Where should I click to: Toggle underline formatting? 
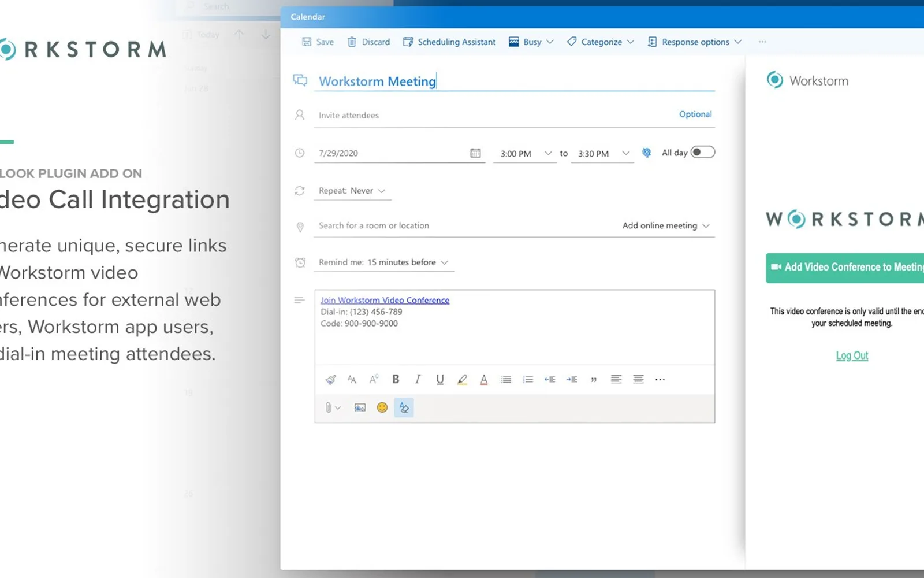(x=440, y=379)
